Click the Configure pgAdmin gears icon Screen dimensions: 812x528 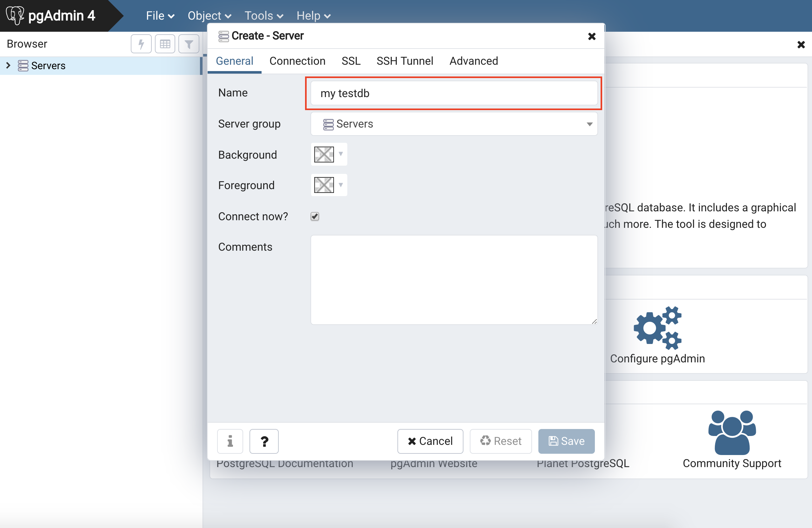point(657,328)
